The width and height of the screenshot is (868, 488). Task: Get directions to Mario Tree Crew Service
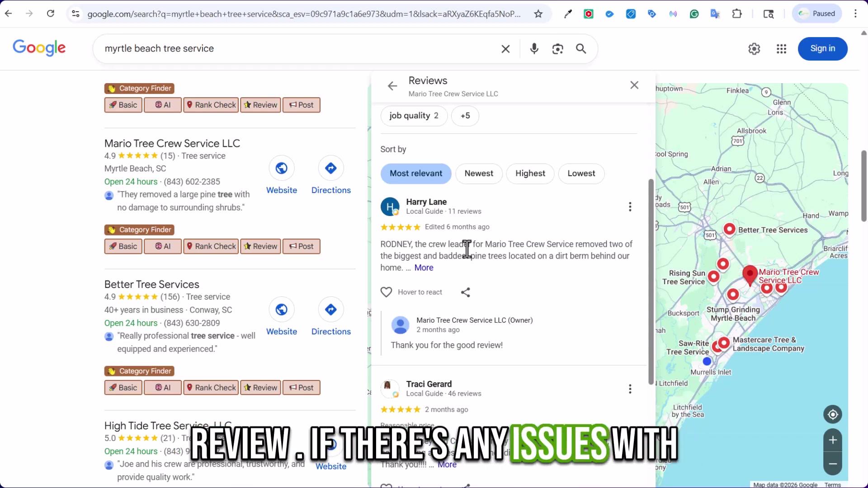point(331,168)
